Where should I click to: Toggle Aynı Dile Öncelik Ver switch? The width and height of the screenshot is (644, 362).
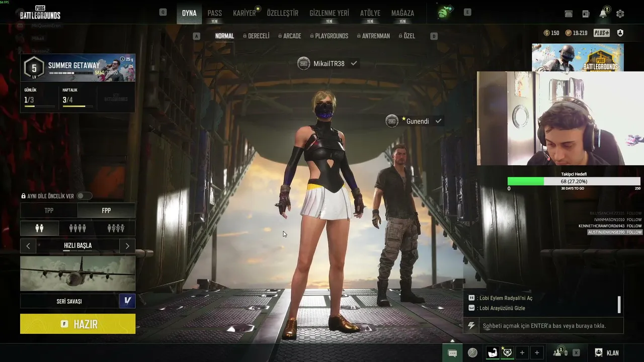84,196
